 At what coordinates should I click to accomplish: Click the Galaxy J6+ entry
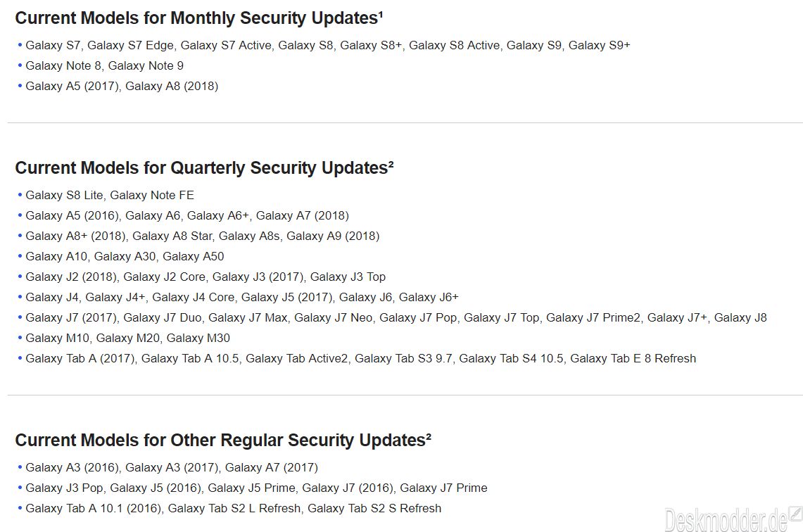pyautogui.click(x=429, y=298)
